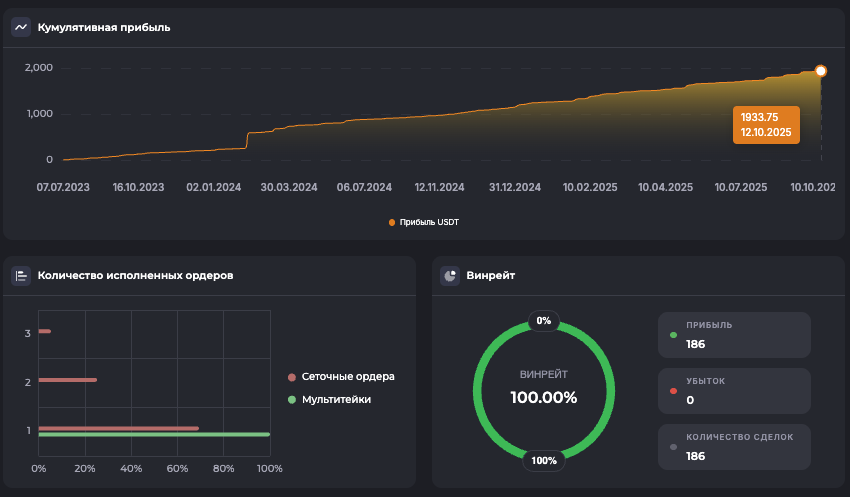Select the short red bar at level 3

(44, 331)
